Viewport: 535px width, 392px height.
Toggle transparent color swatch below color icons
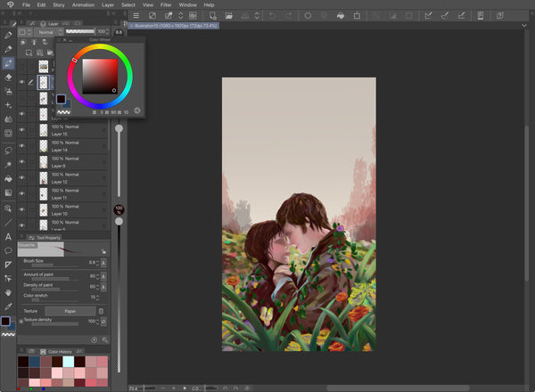[x=8, y=335]
